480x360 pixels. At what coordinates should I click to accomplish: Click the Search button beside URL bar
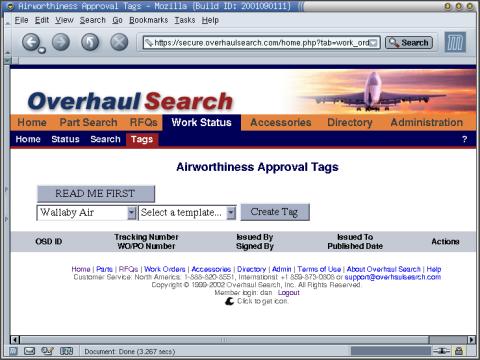point(409,43)
